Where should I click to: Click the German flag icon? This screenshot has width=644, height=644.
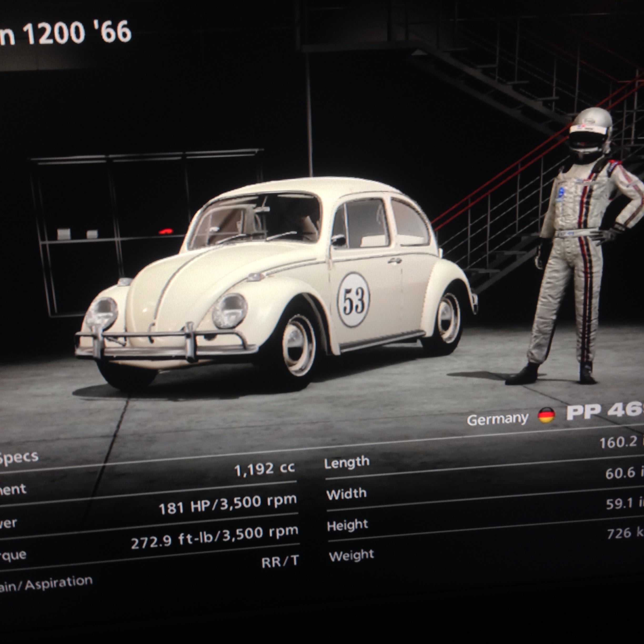(x=546, y=416)
